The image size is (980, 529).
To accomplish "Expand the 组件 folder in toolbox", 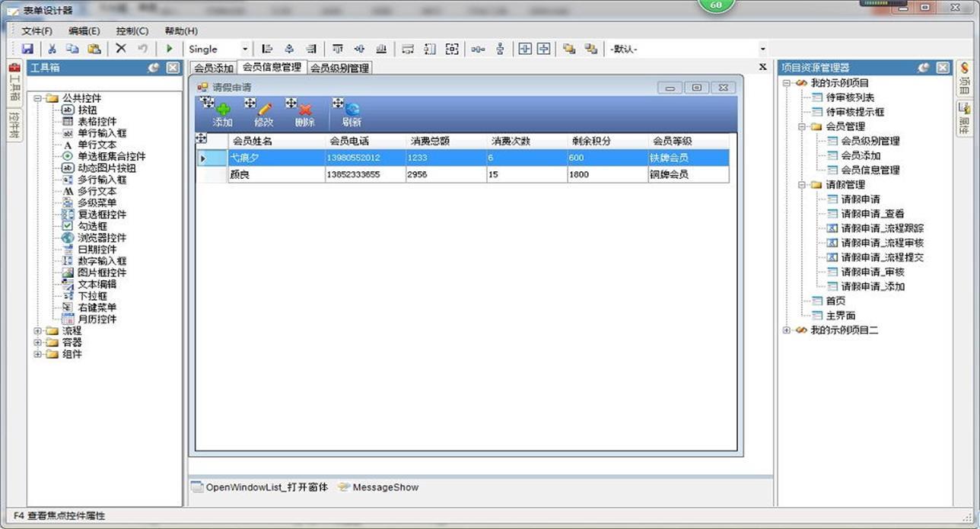I will pos(38,354).
